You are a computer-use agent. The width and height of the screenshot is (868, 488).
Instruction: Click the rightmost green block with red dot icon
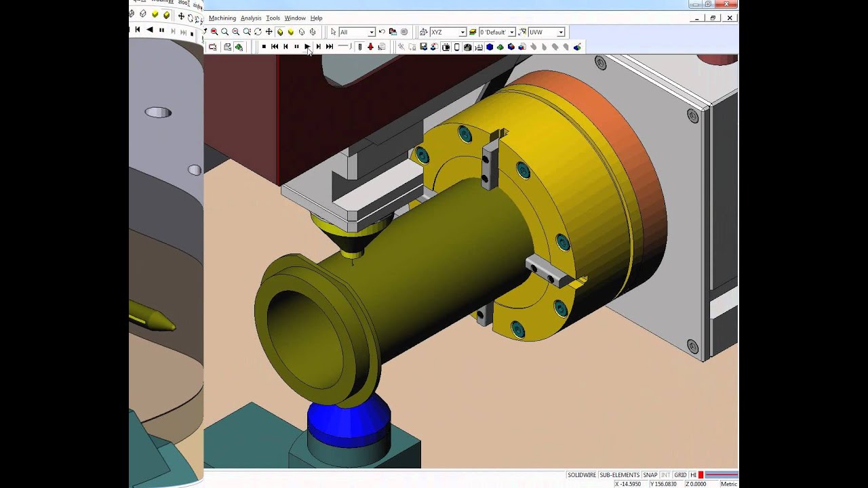pos(577,47)
